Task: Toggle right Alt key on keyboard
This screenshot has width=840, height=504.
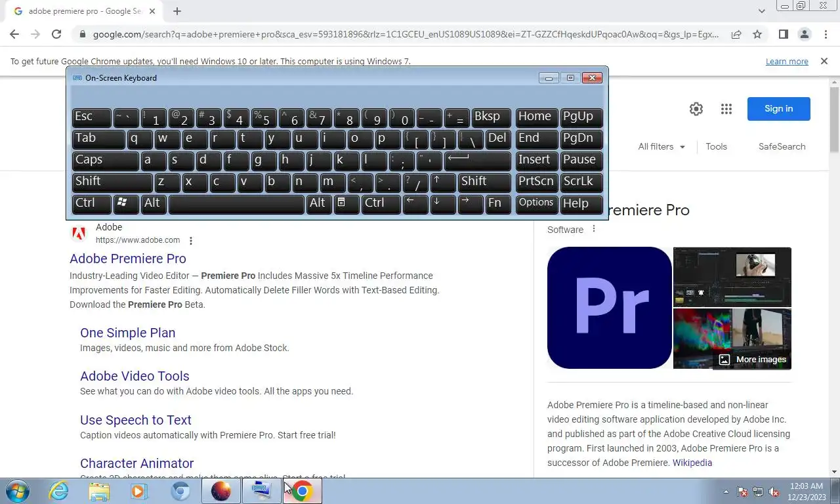Action: (x=318, y=203)
